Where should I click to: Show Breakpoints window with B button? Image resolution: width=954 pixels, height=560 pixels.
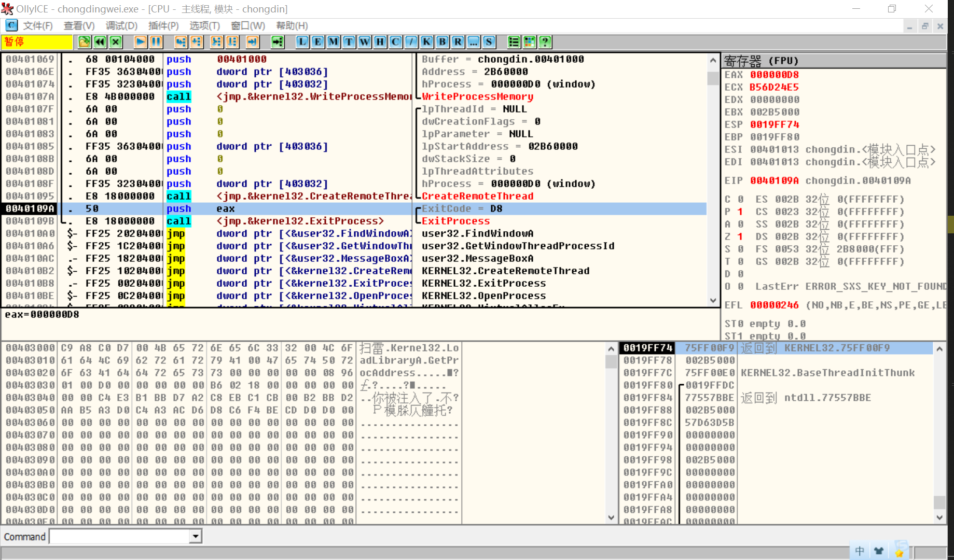443,42
